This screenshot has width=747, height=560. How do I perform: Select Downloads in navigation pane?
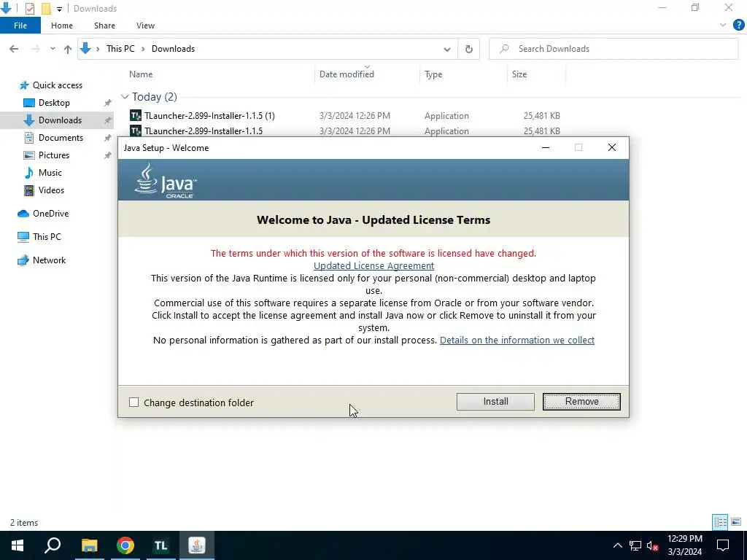pyautogui.click(x=60, y=120)
